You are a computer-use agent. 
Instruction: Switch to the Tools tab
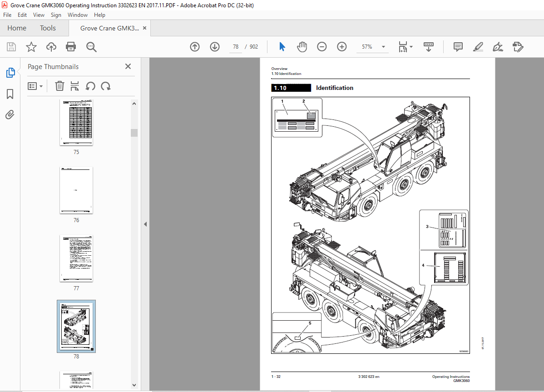point(48,28)
